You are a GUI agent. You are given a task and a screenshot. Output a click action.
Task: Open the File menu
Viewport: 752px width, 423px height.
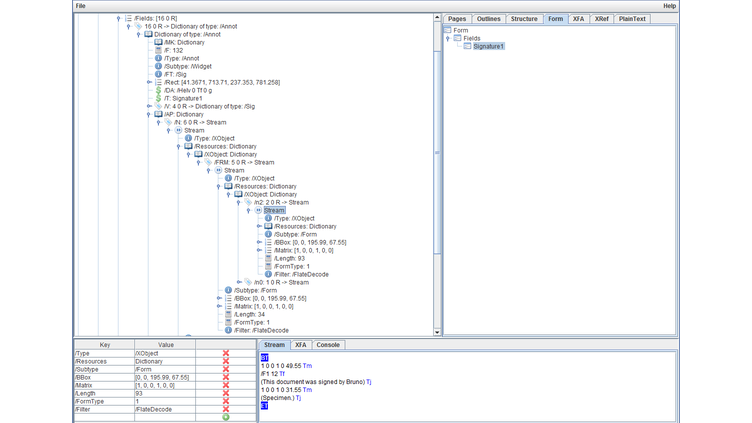coord(80,6)
